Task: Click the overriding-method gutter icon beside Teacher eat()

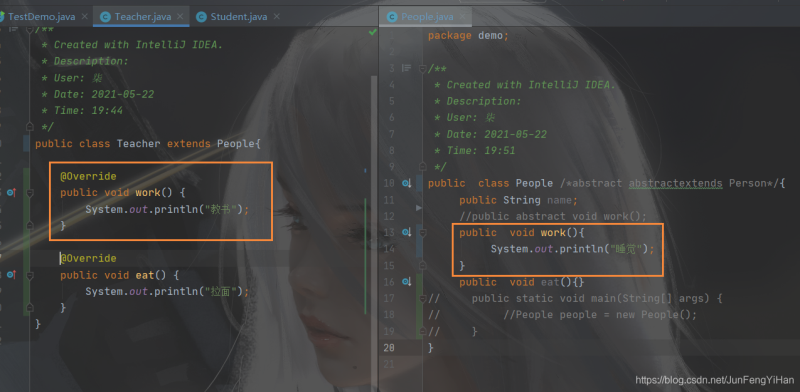Action: pos(11,275)
